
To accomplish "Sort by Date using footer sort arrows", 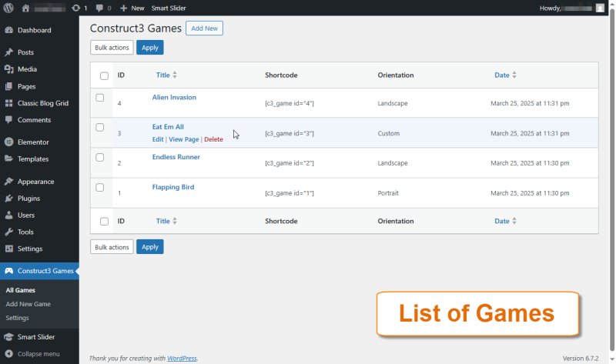I will pyautogui.click(x=514, y=221).
